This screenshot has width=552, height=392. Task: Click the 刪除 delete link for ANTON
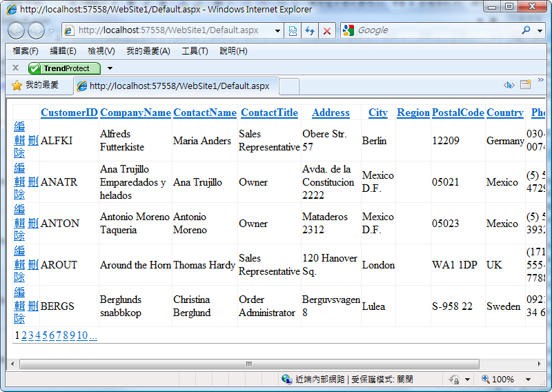point(32,224)
